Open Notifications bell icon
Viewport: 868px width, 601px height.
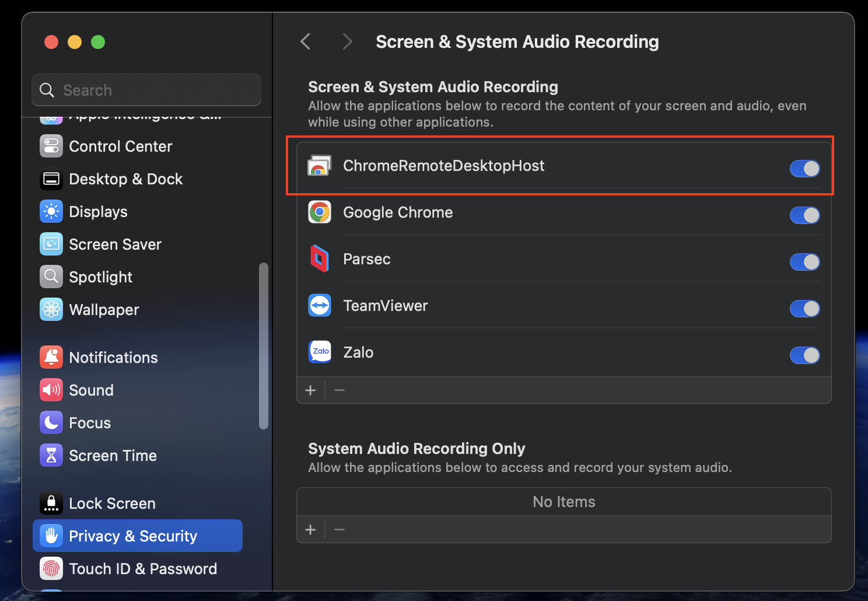point(51,358)
